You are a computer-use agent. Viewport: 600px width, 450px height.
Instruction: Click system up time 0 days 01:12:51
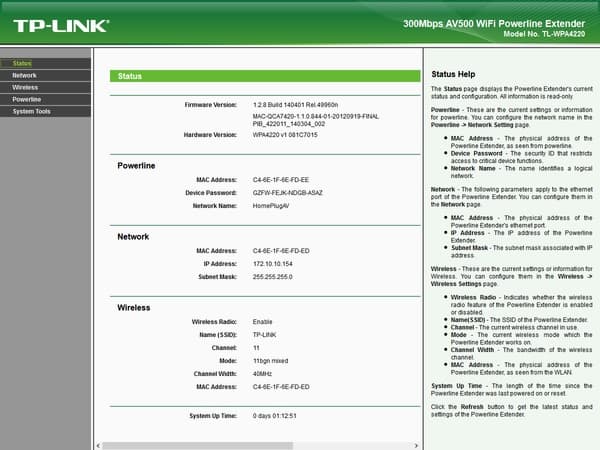[x=274, y=416]
